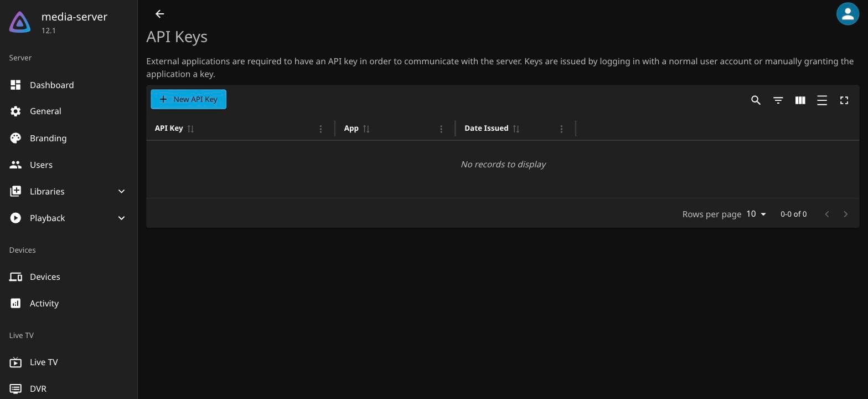This screenshot has height=399, width=868.
Task: Open Date Issued column actions menu
Action: 561,129
